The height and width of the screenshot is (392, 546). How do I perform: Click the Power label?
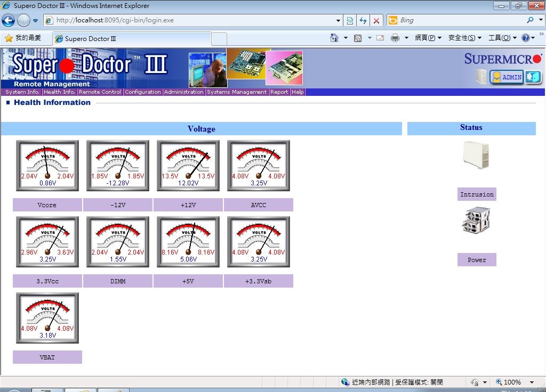[477, 260]
